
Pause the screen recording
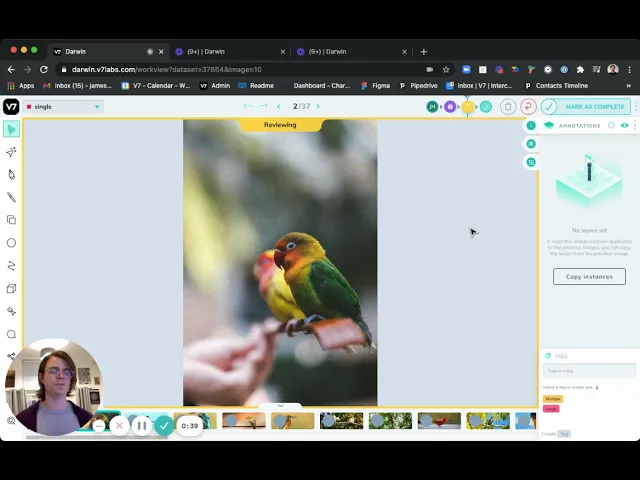pos(142,426)
